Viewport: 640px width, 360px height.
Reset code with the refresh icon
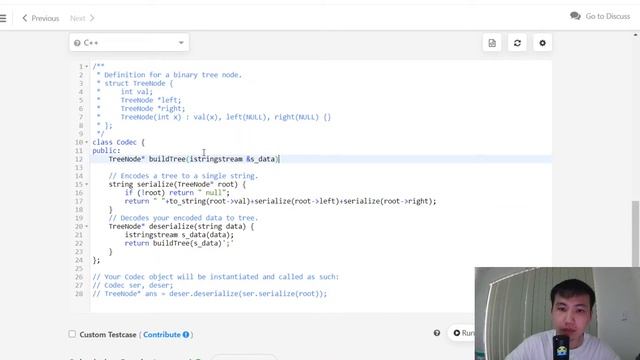coord(517,43)
